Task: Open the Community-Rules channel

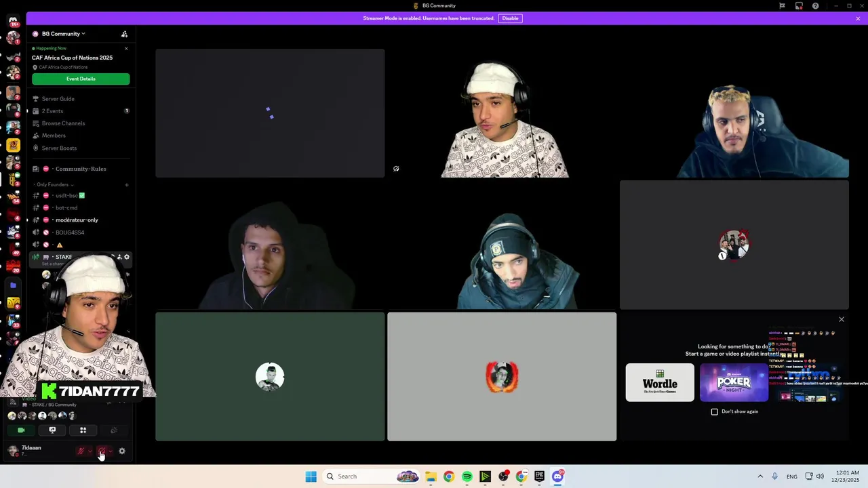Action: pos(80,169)
